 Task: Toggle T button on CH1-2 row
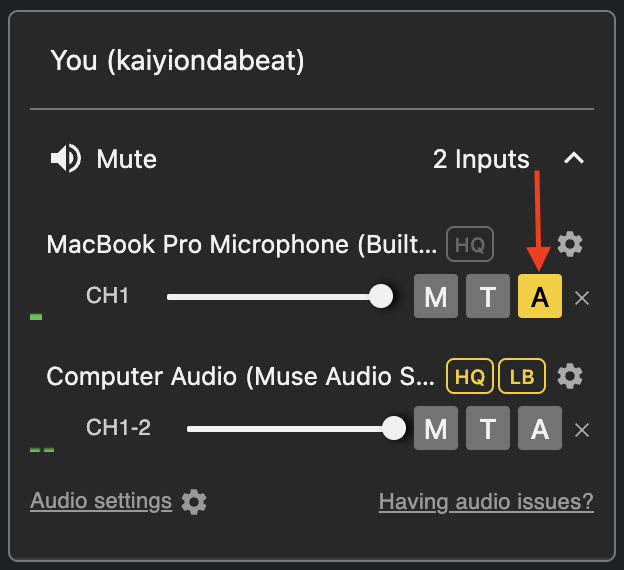(x=488, y=428)
